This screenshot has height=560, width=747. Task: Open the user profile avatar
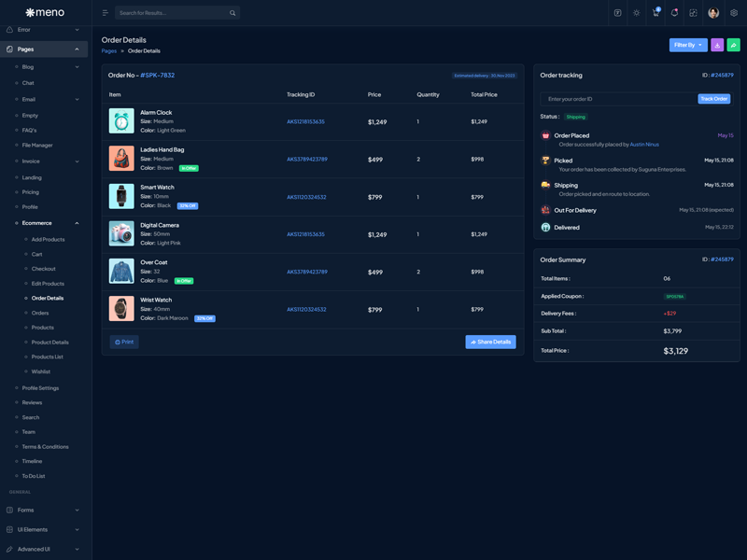713,13
